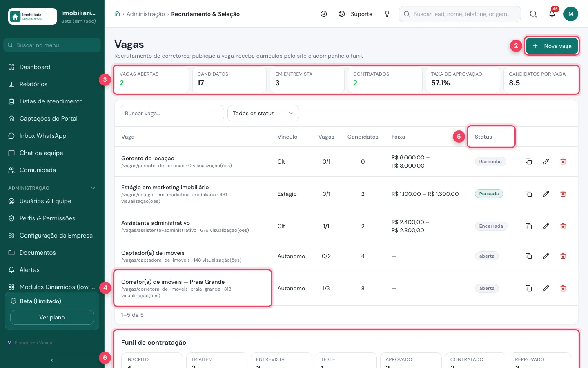The height and width of the screenshot is (368, 588).
Task: Duplicate the Gerente de locação vaga
Action: point(529,162)
